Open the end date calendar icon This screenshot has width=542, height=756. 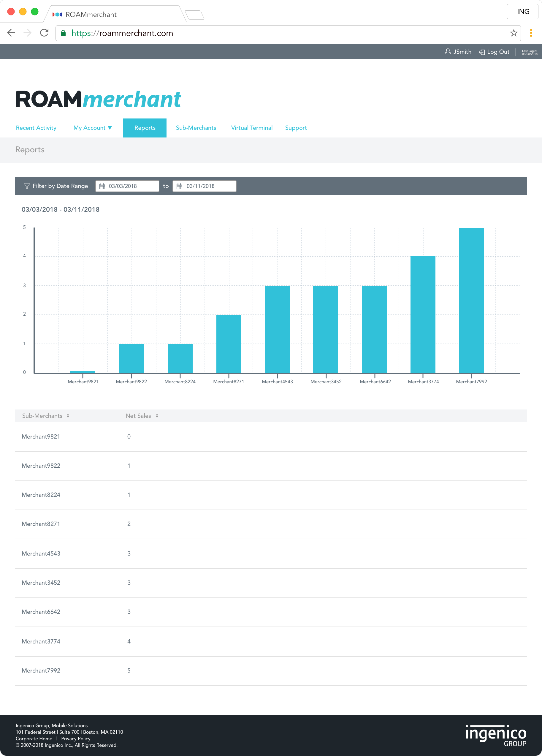coord(179,186)
